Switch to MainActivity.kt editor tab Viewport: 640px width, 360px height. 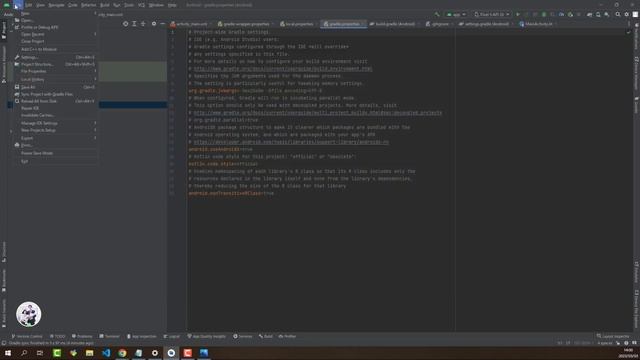click(x=538, y=24)
